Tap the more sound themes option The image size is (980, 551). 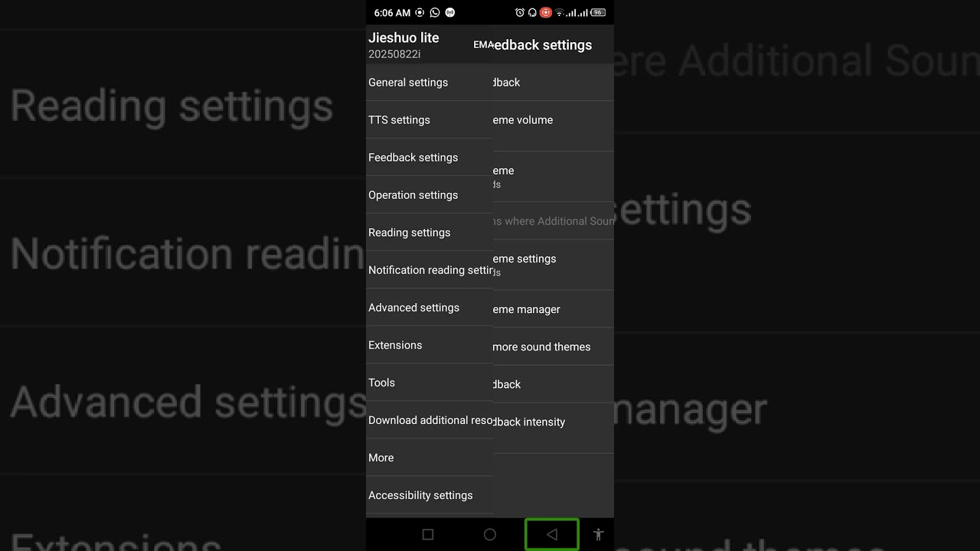pyautogui.click(x=553, y=347)
